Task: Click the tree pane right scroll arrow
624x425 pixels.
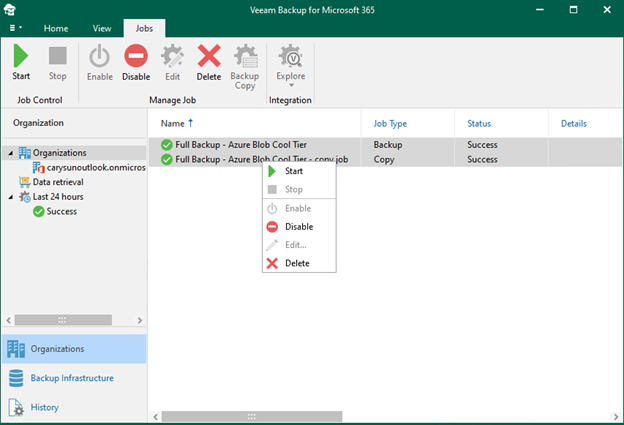Action: tap(140, 320)
